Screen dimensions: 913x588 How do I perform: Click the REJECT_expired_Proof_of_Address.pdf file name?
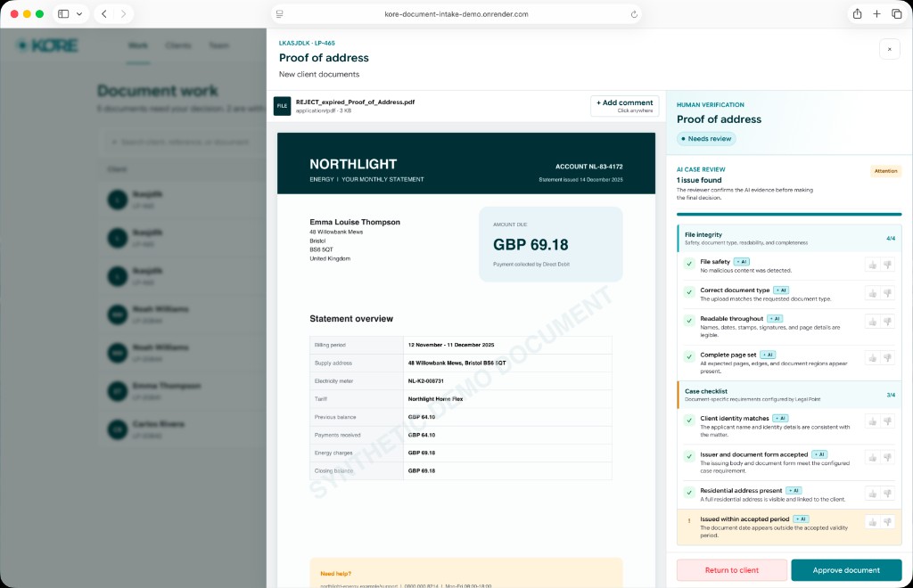pyautogui.click(x=355, y=102)
